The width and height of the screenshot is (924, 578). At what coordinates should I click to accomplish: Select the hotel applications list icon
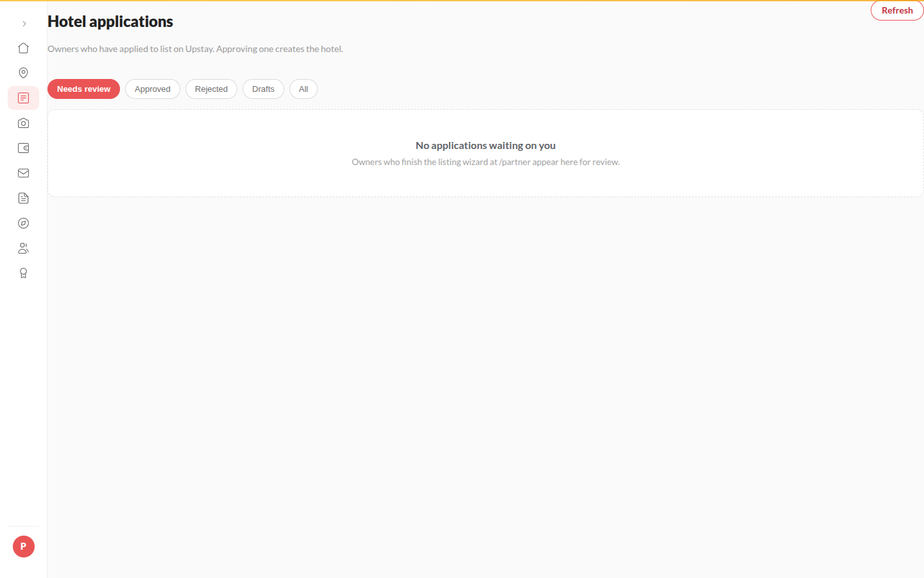[x=24, y=98]
